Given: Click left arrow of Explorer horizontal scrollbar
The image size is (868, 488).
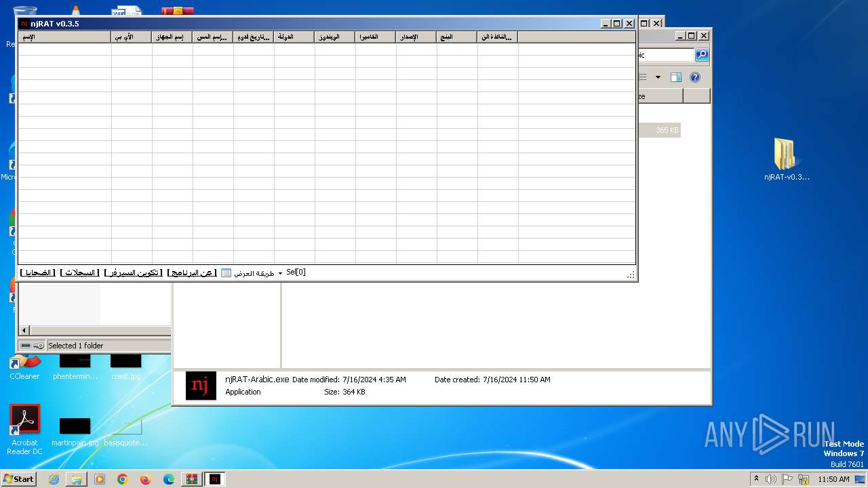Looking at the screenshot, I should [24, 330].
